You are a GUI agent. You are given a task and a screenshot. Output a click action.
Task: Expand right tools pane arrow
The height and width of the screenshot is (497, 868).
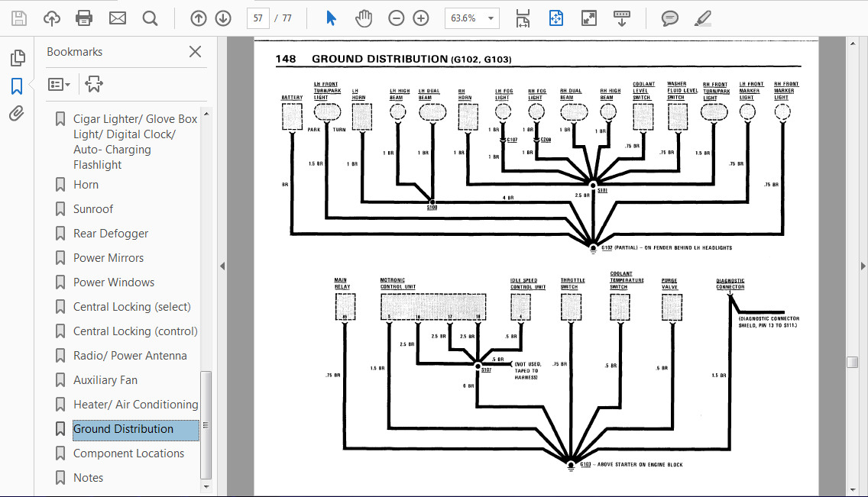point(863,266)
